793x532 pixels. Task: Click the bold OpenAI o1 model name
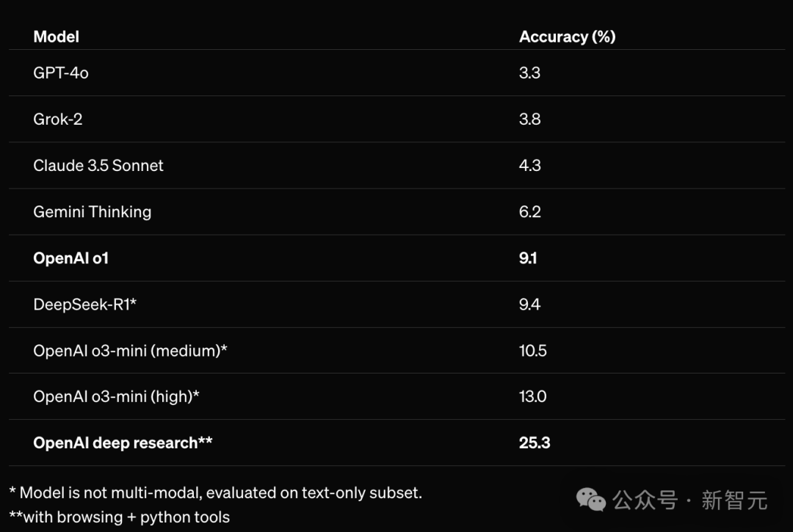pos(71,258)
